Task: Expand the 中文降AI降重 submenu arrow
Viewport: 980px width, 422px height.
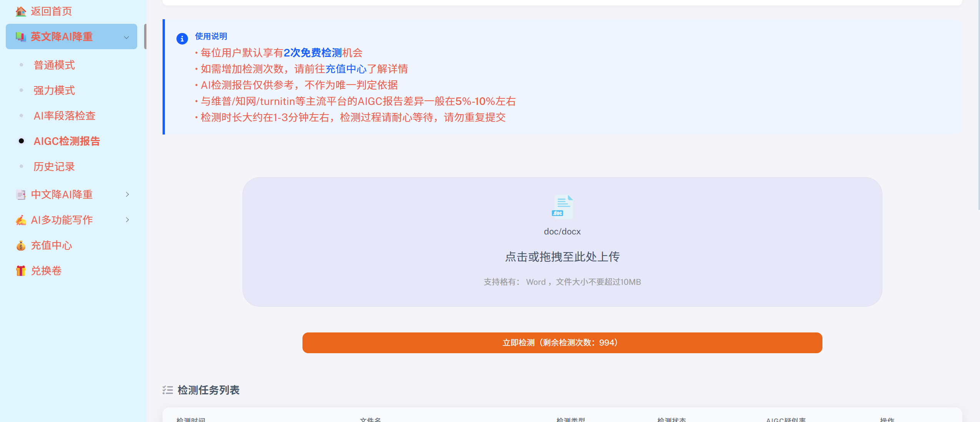Action: tap(127, 194)
